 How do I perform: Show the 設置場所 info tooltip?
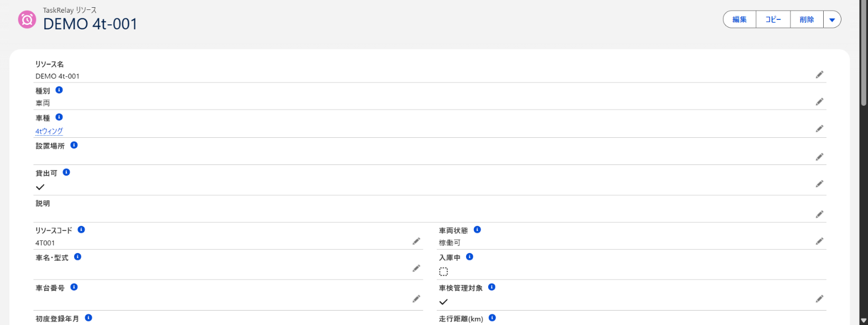[74, 145]
